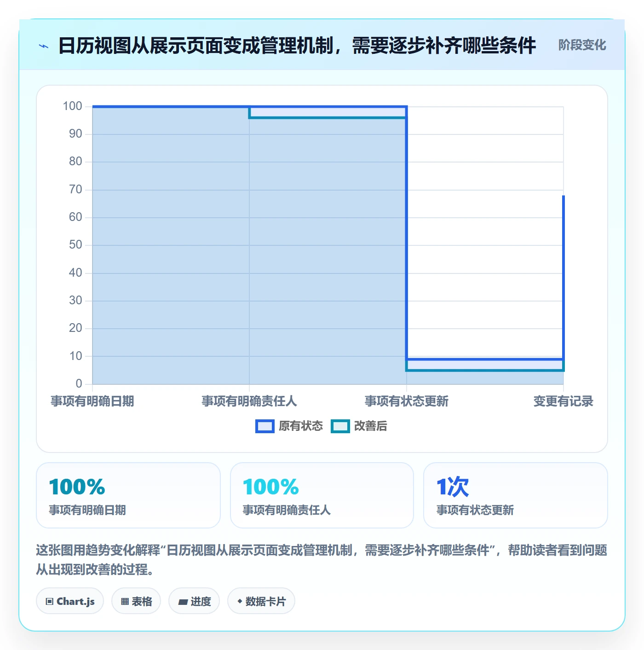Click the 变更有记录 x-axis label
This screenshot has height=650, width=644.
tap(563, 401)
